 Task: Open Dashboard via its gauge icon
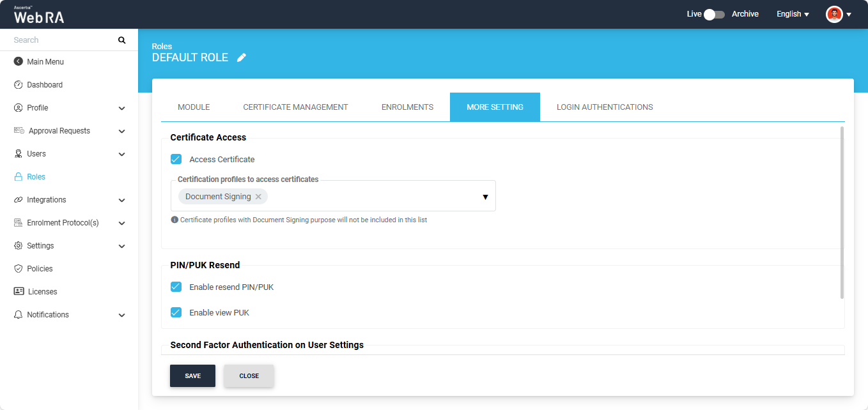pyautogui.click(x=18, y=85)
